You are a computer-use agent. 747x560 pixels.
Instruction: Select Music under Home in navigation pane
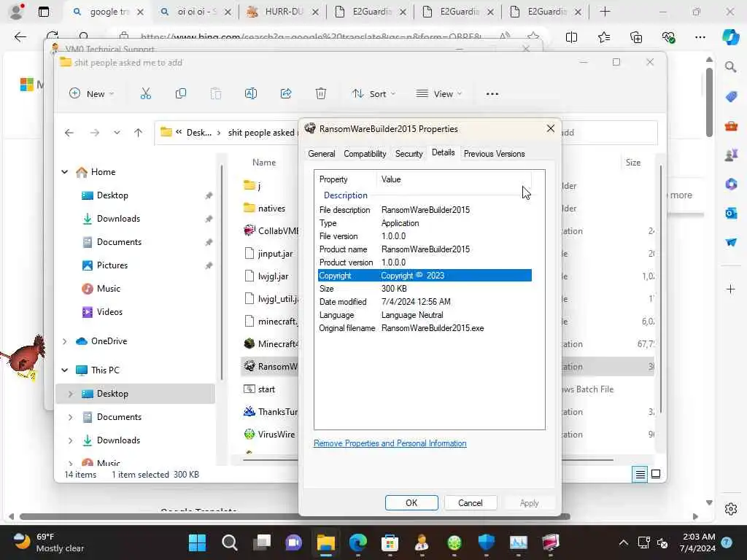pyautogui.click(x=109, y=289)
